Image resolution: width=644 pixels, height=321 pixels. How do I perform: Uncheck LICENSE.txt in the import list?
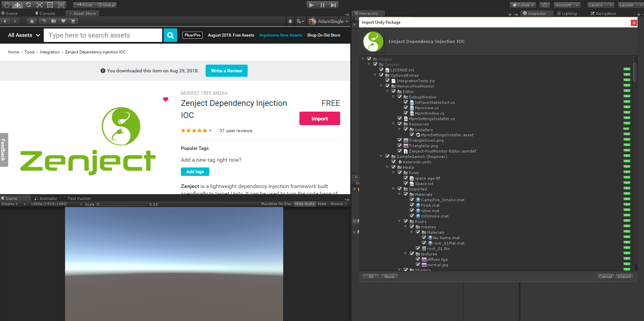point(381,70)
